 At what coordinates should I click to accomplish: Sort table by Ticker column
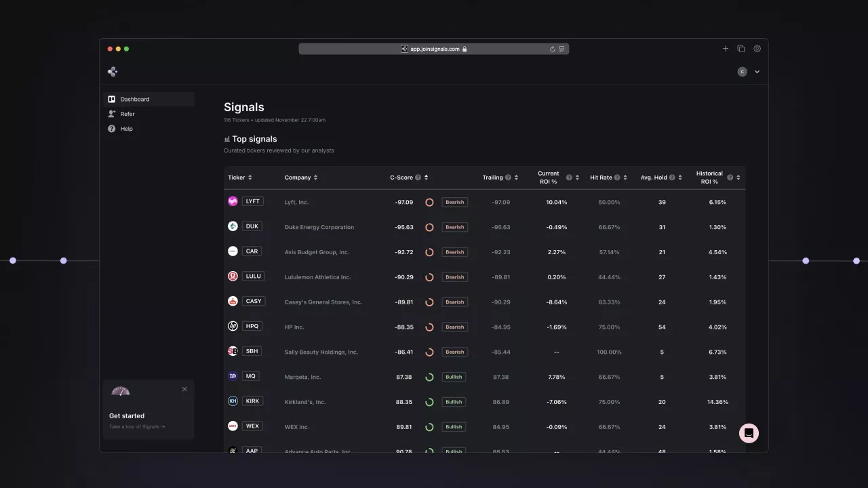(x=250, y=178)
